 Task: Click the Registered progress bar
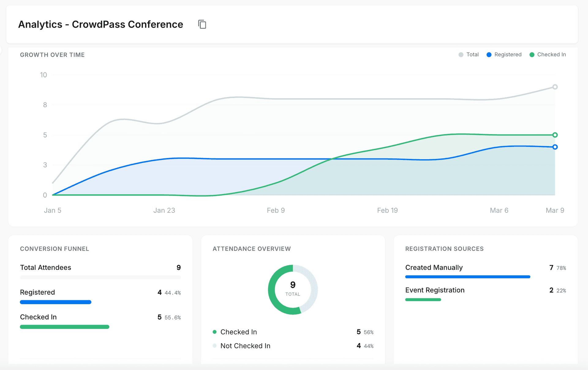coord(55,302)
